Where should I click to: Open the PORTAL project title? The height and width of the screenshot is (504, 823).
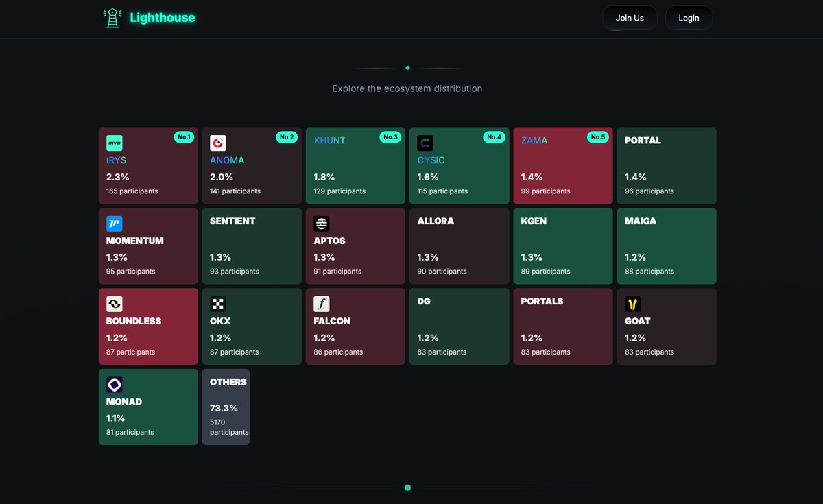643,141
